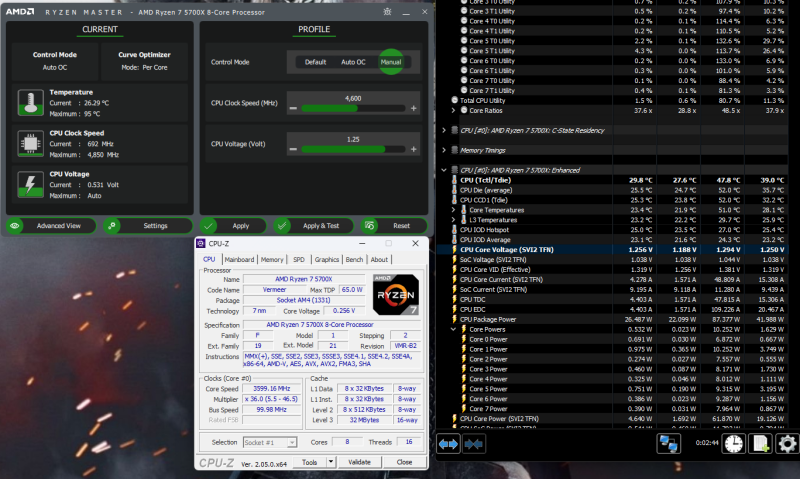Click the eye icon on Advanced View
Screen dimensions: 800x479
tap(15, 225)
